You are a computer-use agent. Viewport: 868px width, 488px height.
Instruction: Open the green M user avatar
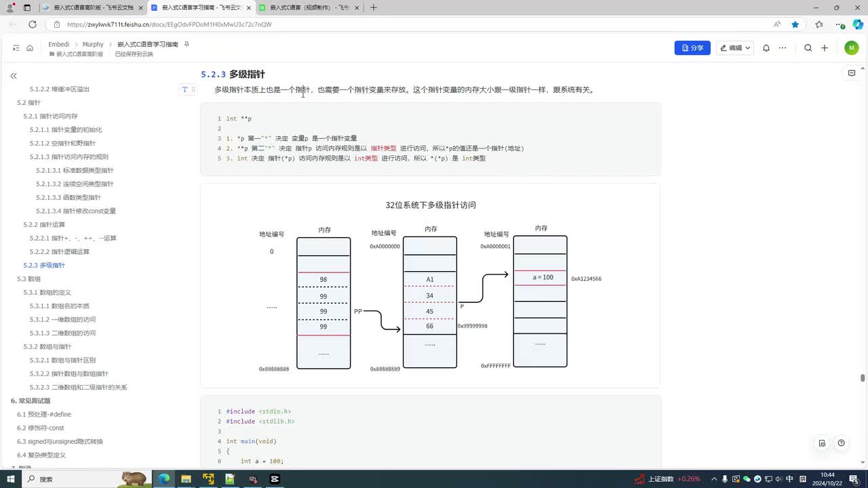(x=852, y=48)
